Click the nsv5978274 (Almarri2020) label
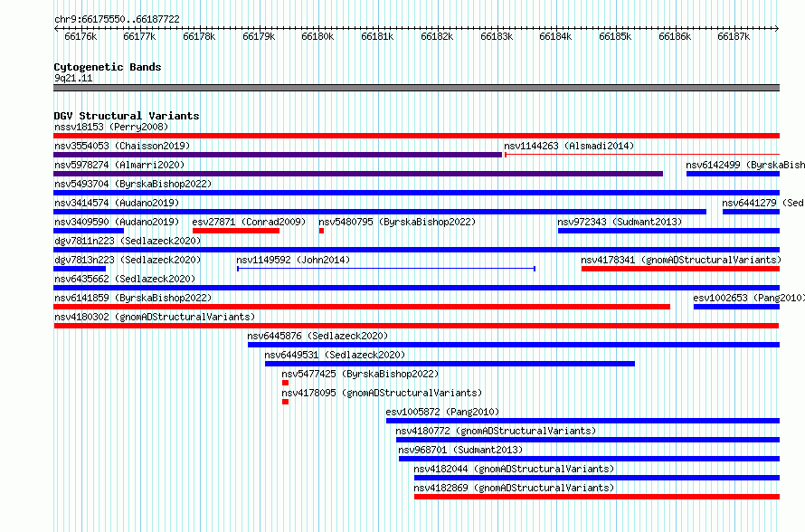Screen dimensions: 805x532 [x=119, y=165]
